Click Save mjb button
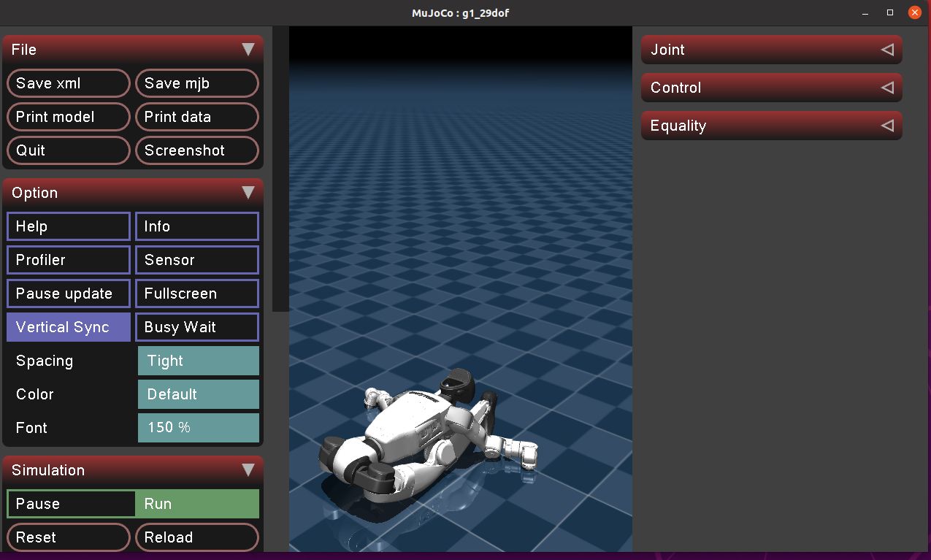Viewport: 931px width, 560px height. coord(197,83)
